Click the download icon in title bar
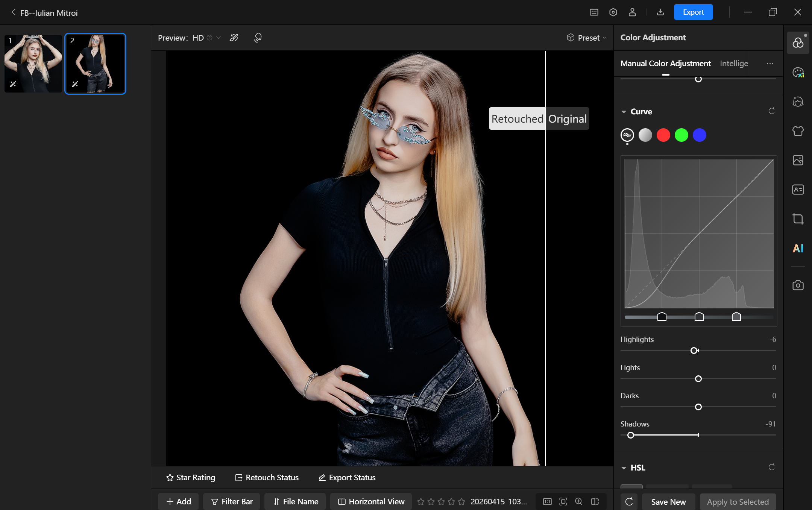Viewport: 812px width, 510px height. [660, 12]
